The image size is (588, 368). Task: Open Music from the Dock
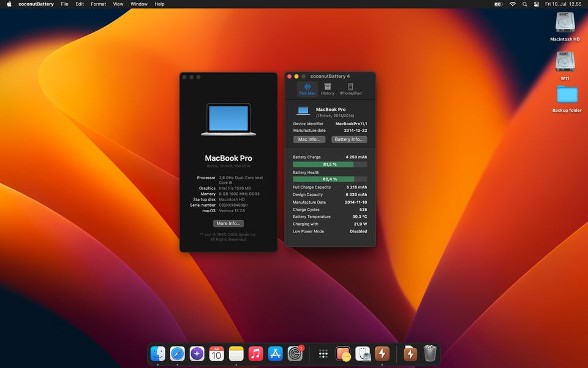[256, 354]
